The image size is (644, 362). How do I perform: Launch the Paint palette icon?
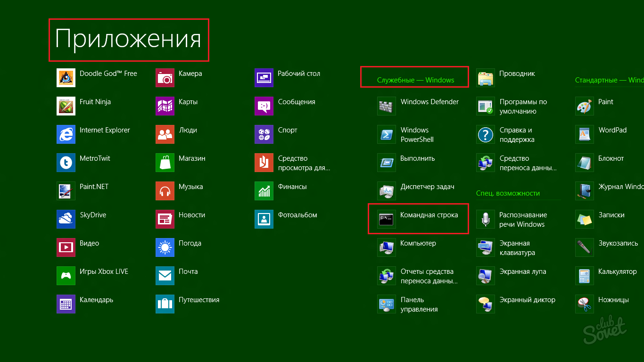pos(585,106)
